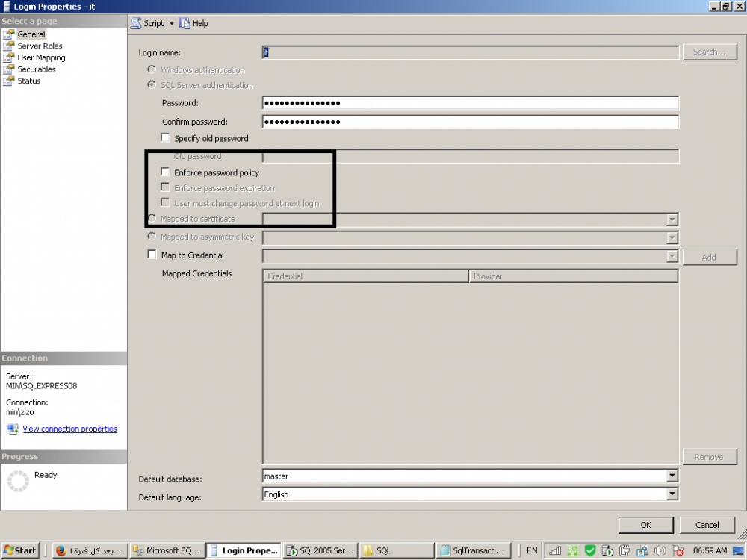Click the Script toolbar button
Viewport: 747px width, 560px height.
coord(148,23)
